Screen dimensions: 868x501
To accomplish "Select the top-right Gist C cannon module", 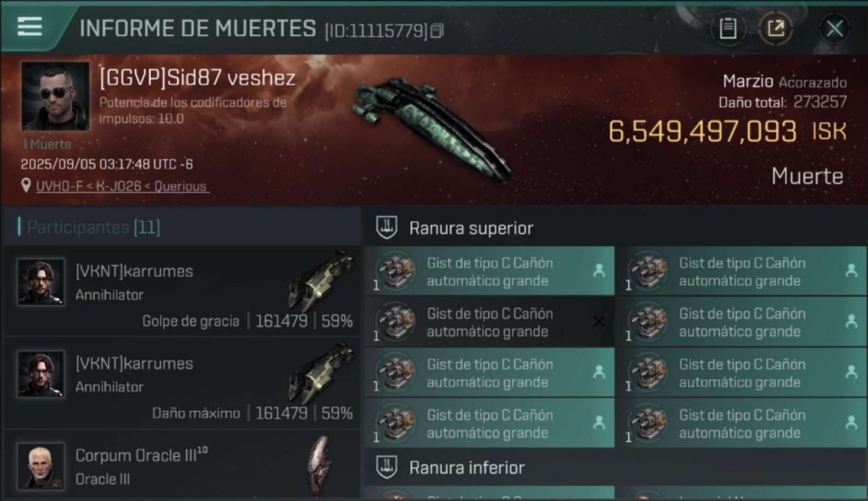I will tap(742, 271).
